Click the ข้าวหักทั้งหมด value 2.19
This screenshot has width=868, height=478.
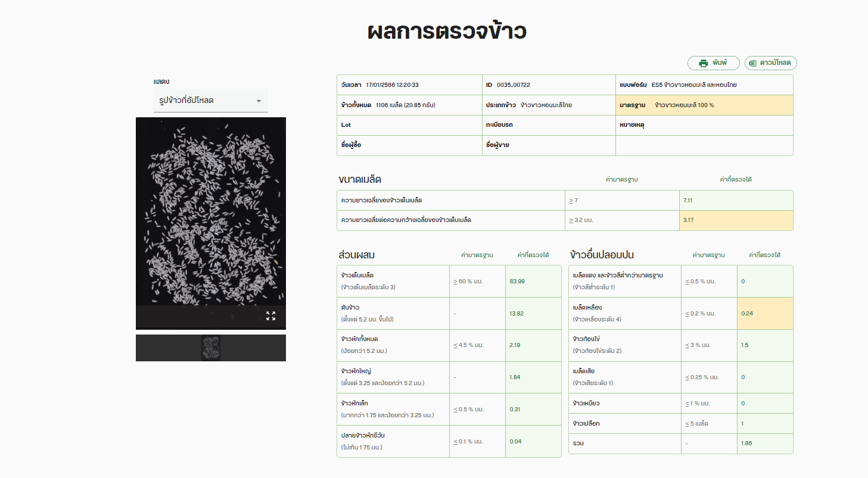click(x=533, y=345)
